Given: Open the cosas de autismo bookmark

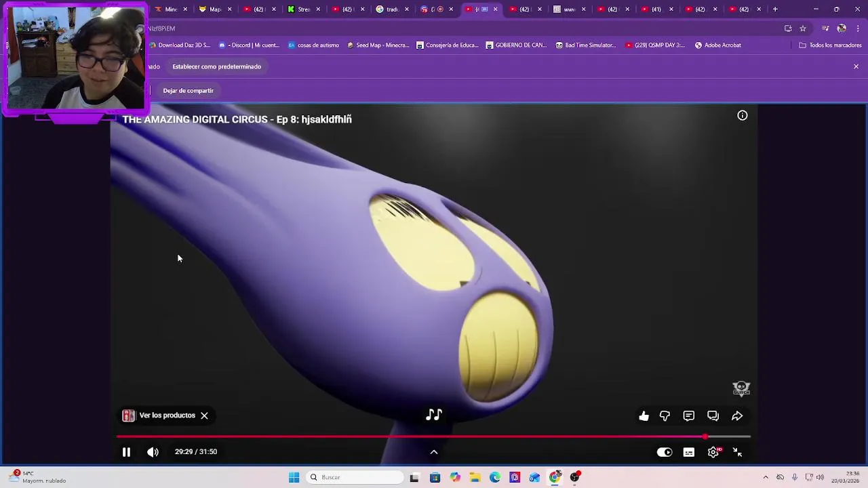Looking at the screenshot, I should tap(313, 45).
